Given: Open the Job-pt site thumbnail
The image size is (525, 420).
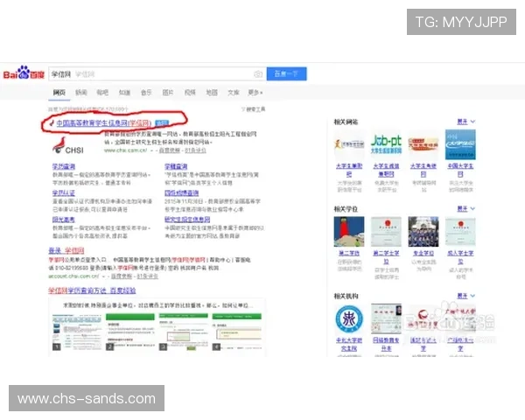Looking at the screenshot, I should pos(386,144).
